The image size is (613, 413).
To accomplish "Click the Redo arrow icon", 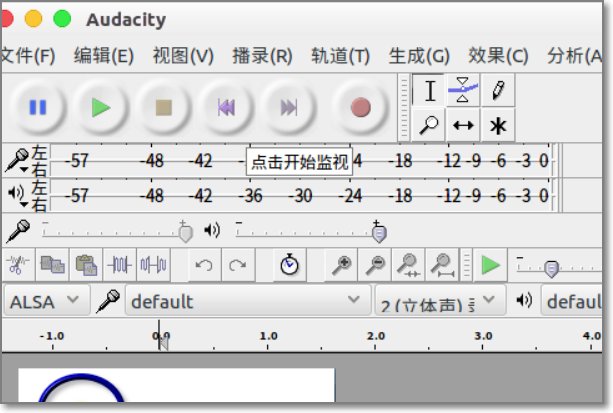I will click(238, 265).
